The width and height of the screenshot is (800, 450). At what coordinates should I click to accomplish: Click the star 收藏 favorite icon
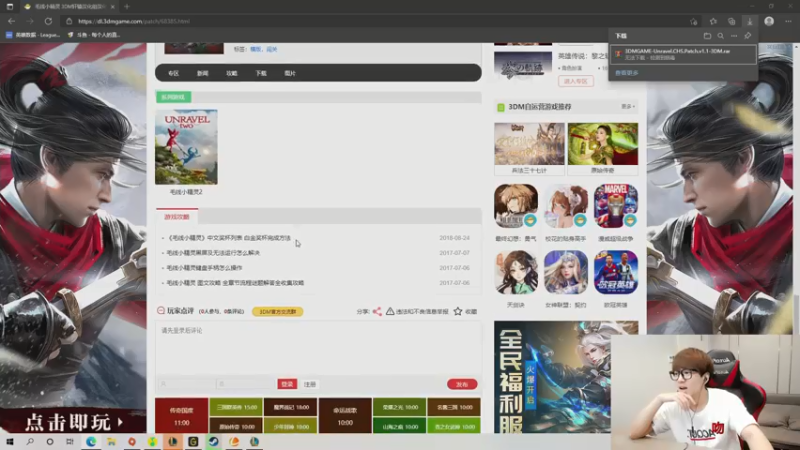458,311
